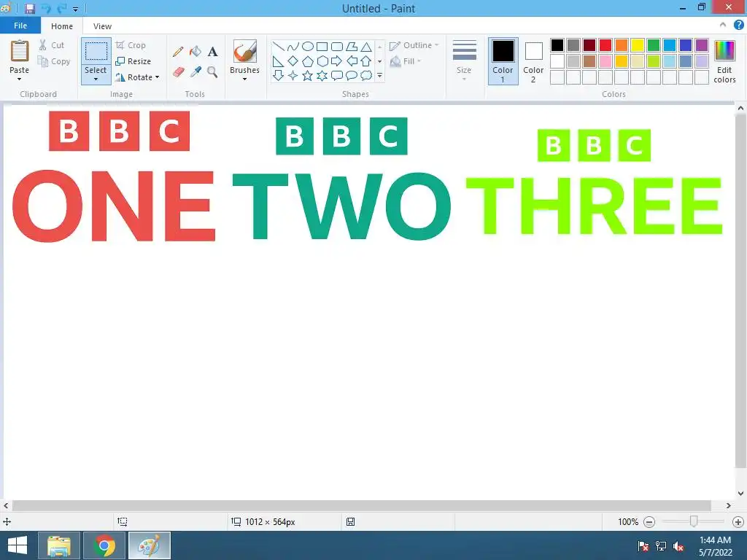Image resolution: width=747 pixels, height=560 pixels.
Task: Switch to the Home tab
Action: 62,26
